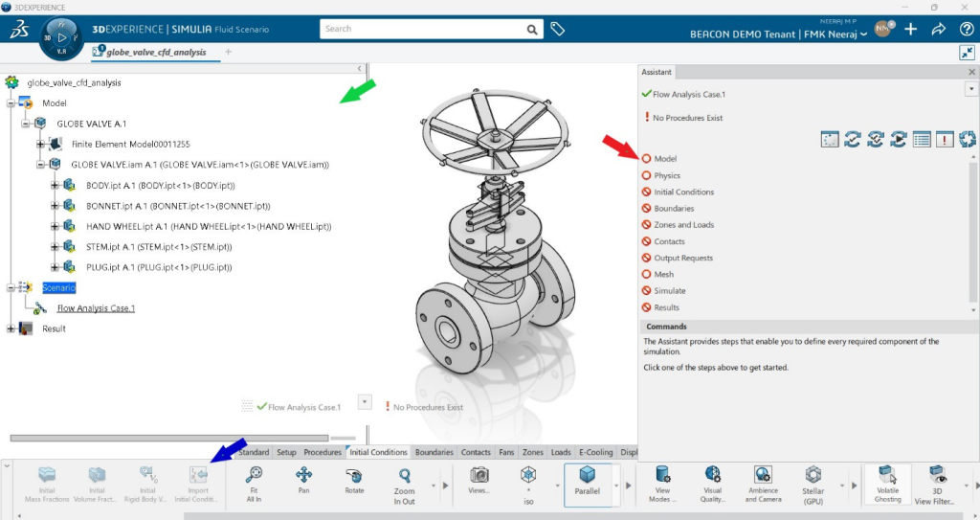Switch to the E-Cooling tab
Image resolution: width=980 pixels, height=520 pixels.
[595, 452]
